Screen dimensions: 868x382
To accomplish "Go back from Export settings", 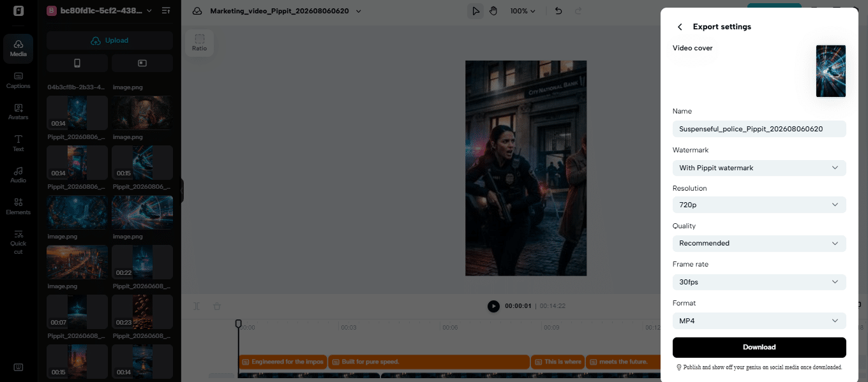I will [x=680, y=27].
